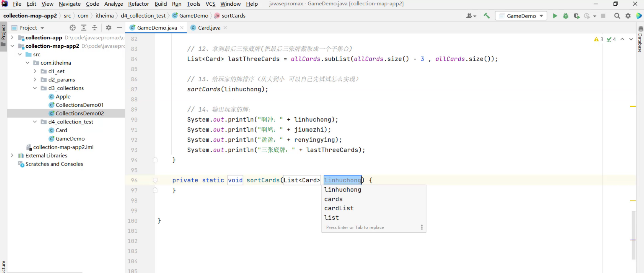Click the editor vertical scrollbar thumb
The width and height of the screenshot is (644, 273).
[634, 235]
